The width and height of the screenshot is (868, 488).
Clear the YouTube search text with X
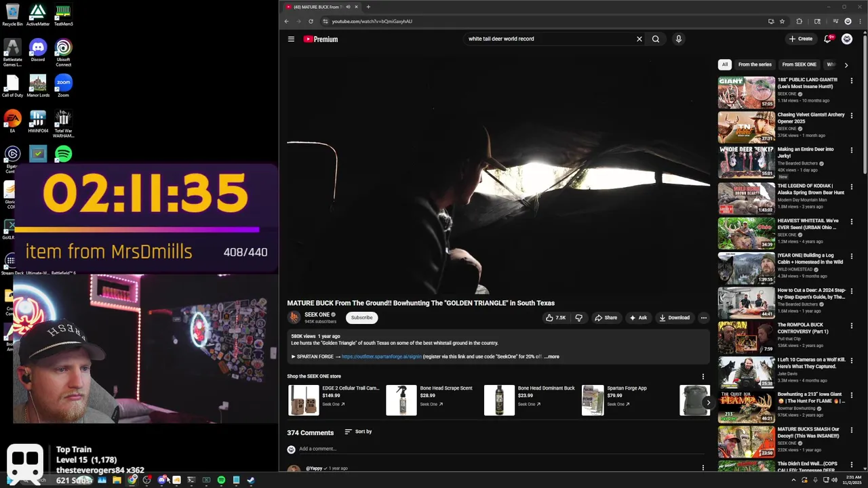(x=639, y=39)
